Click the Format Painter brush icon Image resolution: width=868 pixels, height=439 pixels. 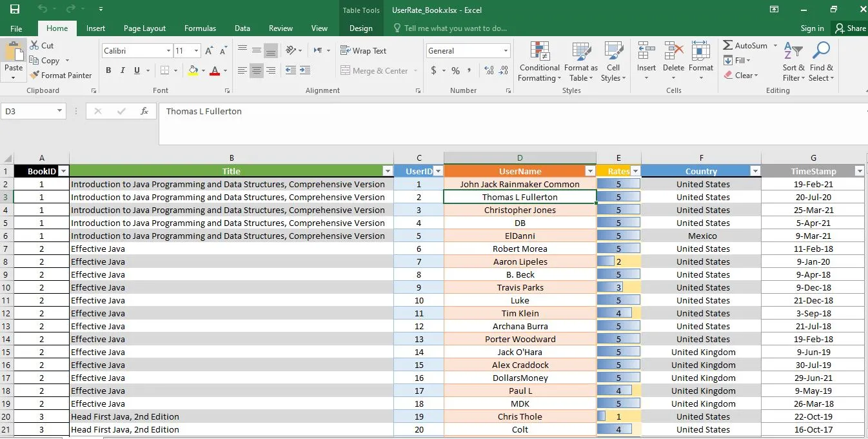click(x=35, y=76)
